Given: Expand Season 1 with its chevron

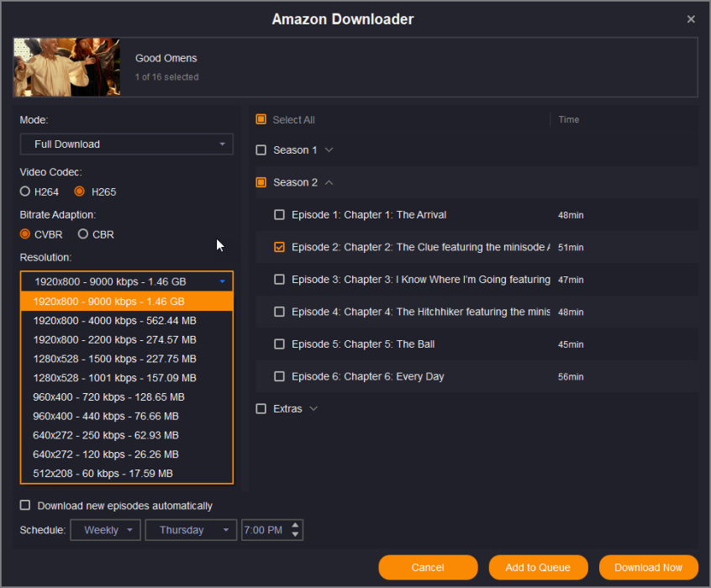Looking at the screenshot, I should [x=329, y=150].
